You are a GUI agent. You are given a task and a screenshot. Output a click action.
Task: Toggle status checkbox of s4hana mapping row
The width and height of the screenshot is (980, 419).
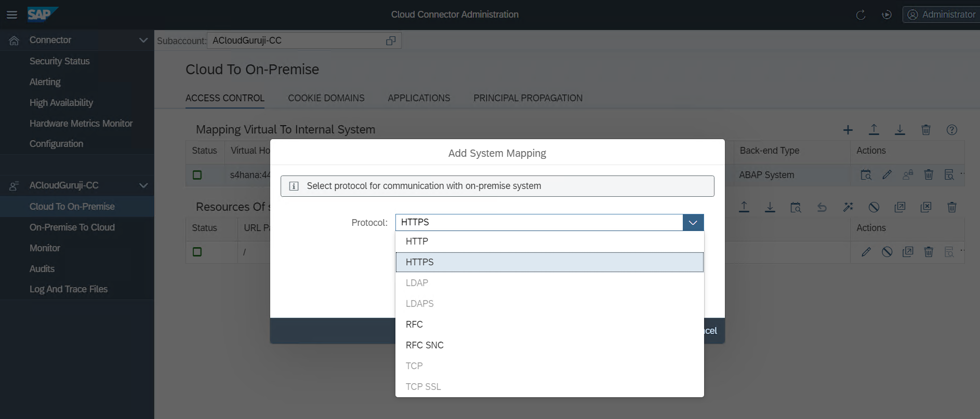coord(197,175)
